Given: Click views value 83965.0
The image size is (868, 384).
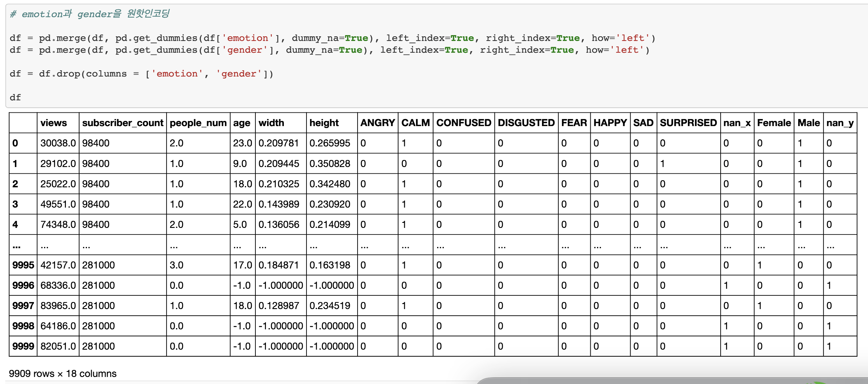Looking at the screenshot, I should pyautogui.click(x=58, y=306).
